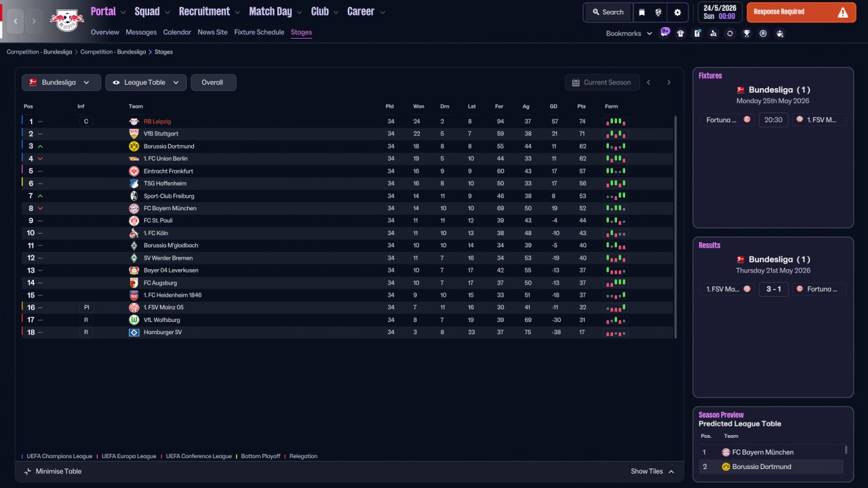Open the settings gear icon
The width and height of the screenshot is (868, 488).
click(677, 12)
